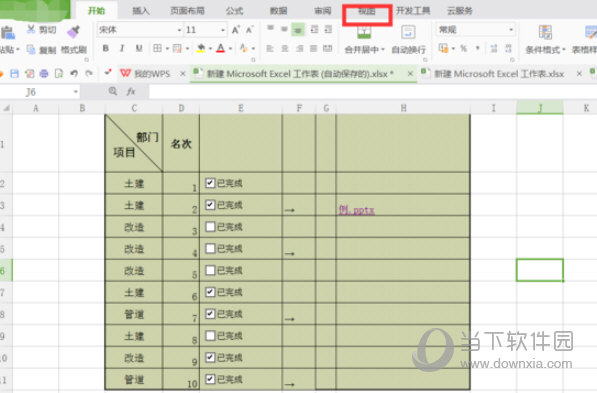
Task: Check 已完成 checkbox in row 名次 4
Action: click(x=210, y=249)
